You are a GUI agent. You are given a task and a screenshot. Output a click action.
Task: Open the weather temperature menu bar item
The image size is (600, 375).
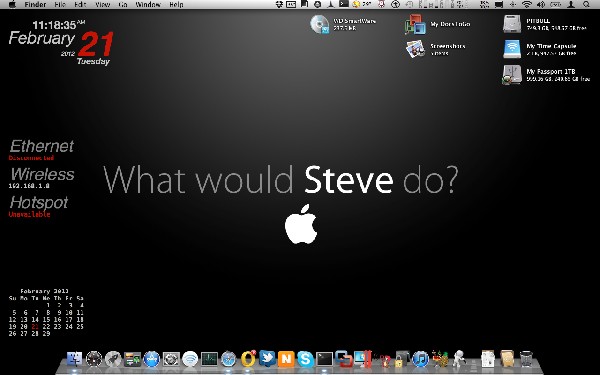[362, 5]
